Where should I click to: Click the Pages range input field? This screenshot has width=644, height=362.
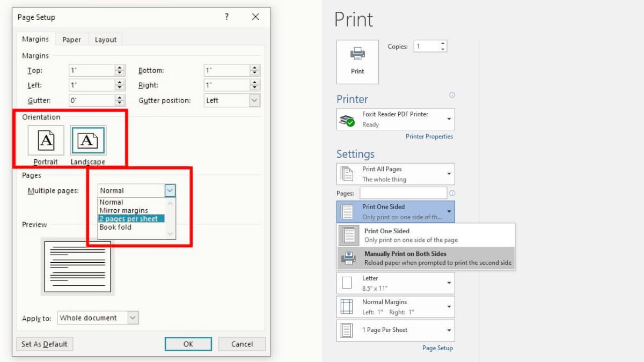403,193
